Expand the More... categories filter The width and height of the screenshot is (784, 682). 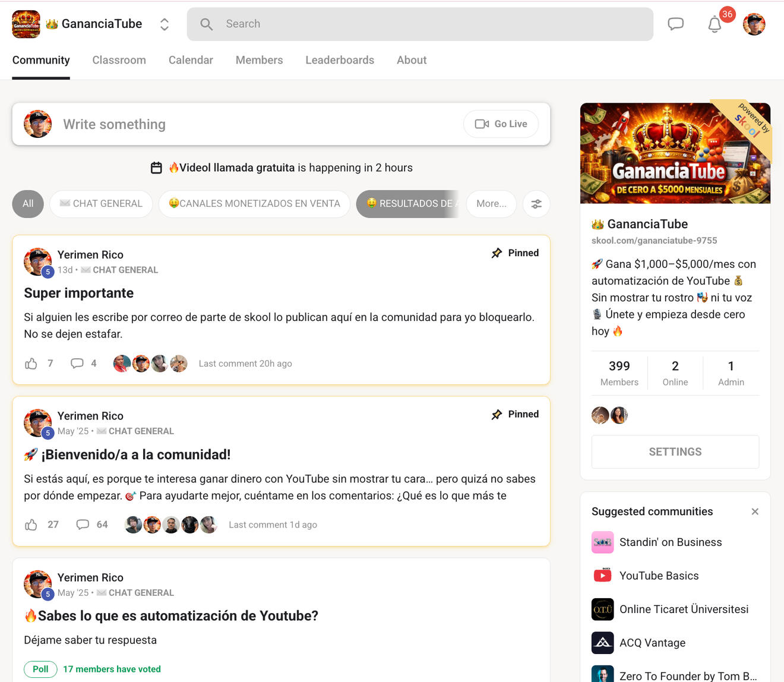pyautogui.click(x=491, y=204)
